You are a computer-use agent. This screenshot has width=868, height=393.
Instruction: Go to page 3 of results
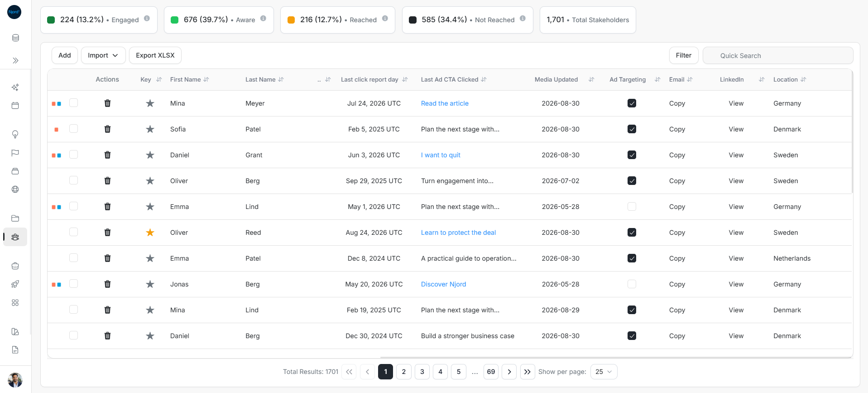click(x=422, y=372)
